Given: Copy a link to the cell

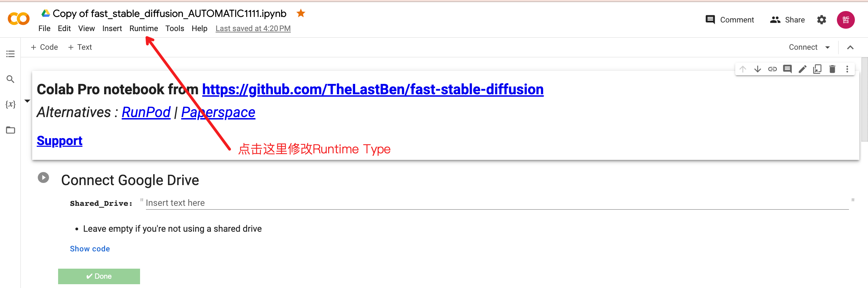Looking at the screenshot, I should coord(772,69).
